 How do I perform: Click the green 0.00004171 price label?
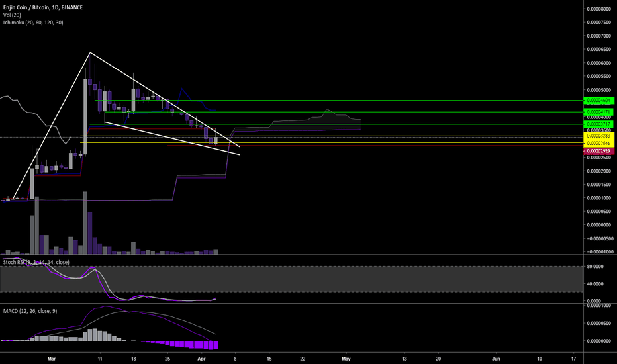(x=598, y=112)
